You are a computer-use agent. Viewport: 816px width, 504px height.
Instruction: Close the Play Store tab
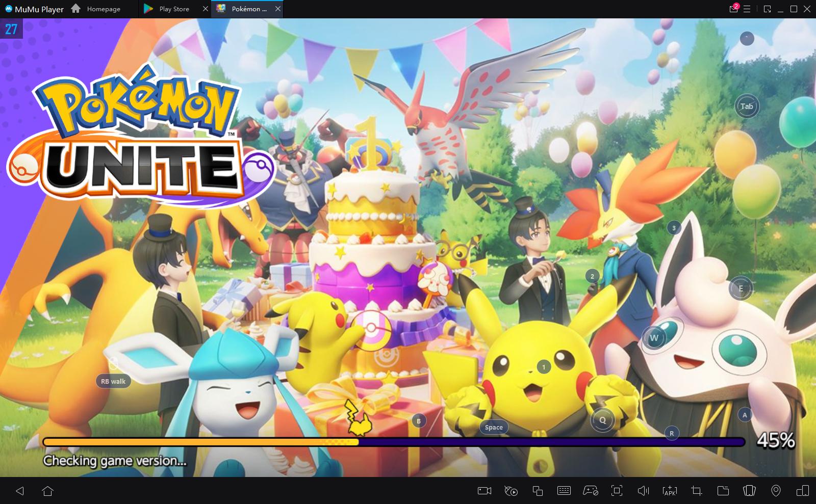point(205,9)
